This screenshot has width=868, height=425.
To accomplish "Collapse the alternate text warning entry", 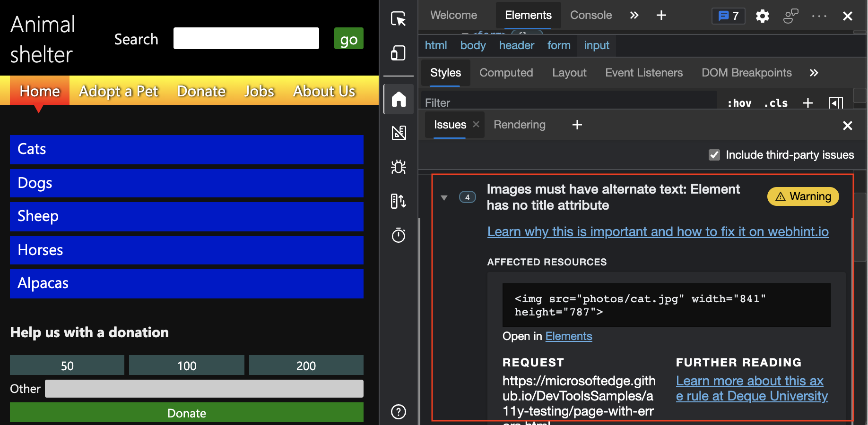I will coord(444,198).
